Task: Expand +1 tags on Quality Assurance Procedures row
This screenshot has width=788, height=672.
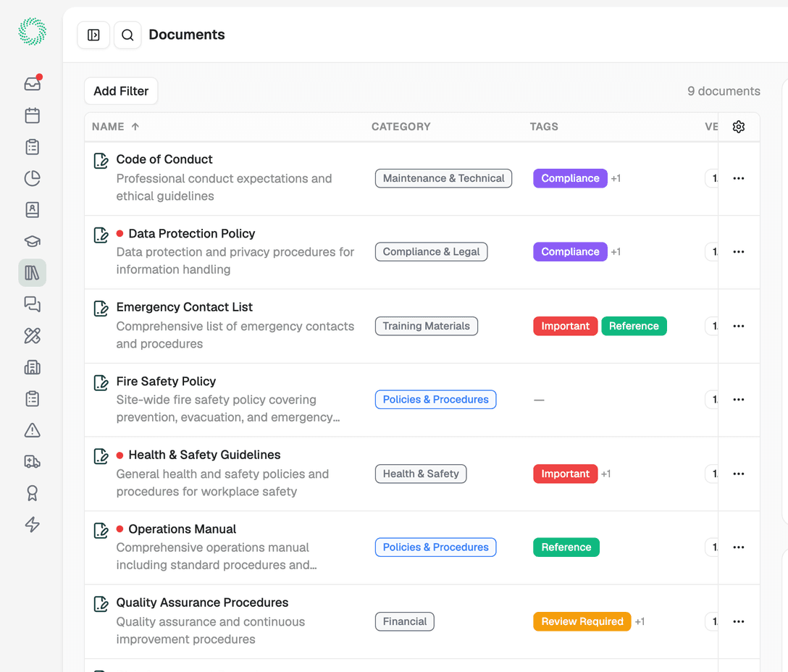Action: pyautogui.click(x=640, y=622)
